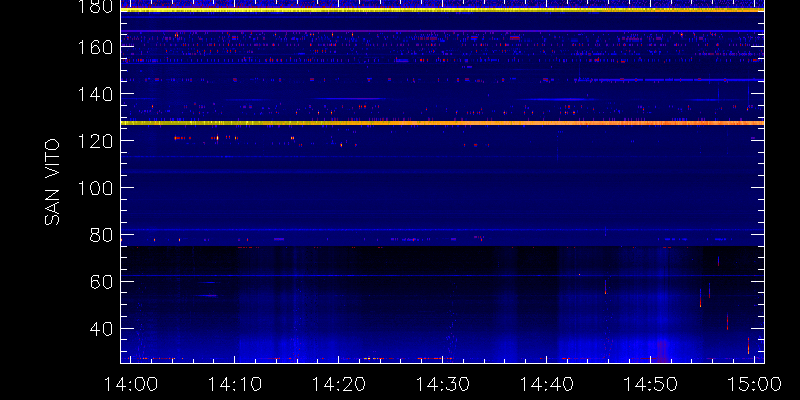This screenshot has width=800, height=400.
Task: Click the 80 frequency axis label
Action: coord(101,235)
